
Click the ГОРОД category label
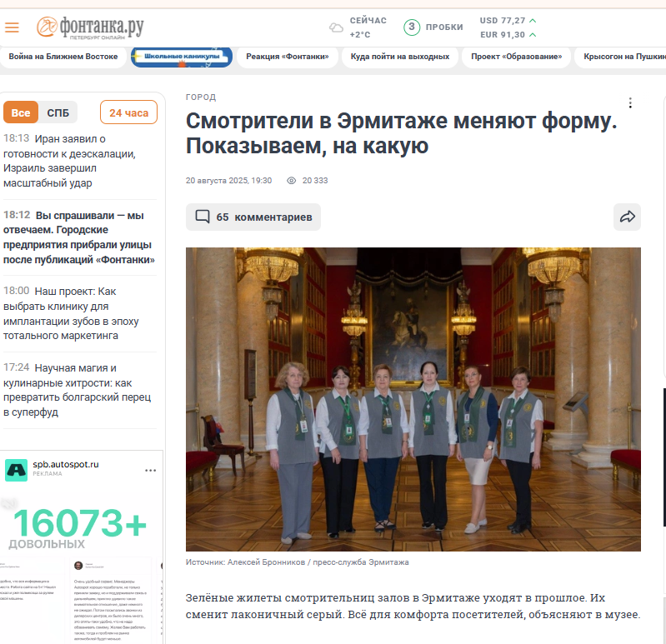[201, 97]
